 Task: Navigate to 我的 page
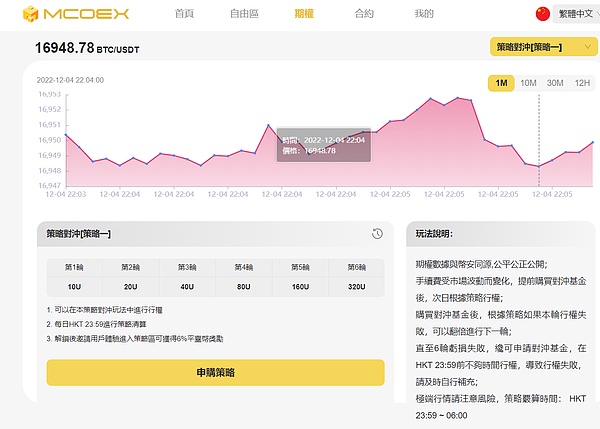(423, 14)
